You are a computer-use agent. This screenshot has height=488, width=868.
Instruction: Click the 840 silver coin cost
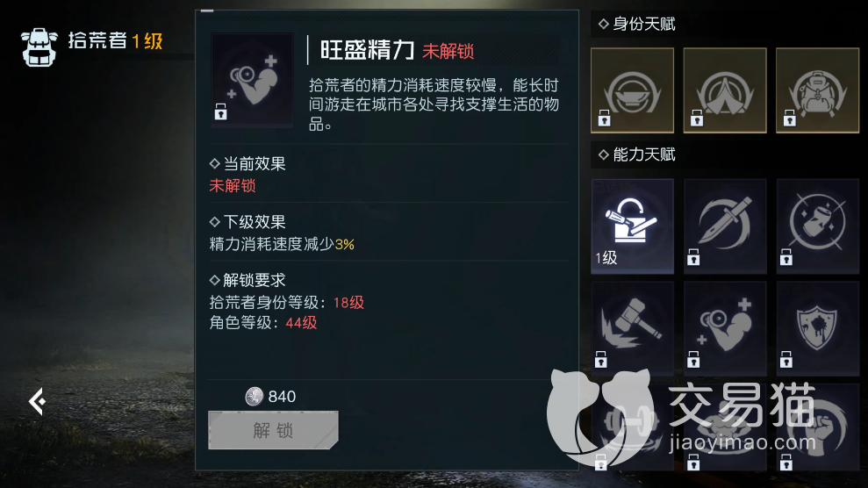click(270, 396)
